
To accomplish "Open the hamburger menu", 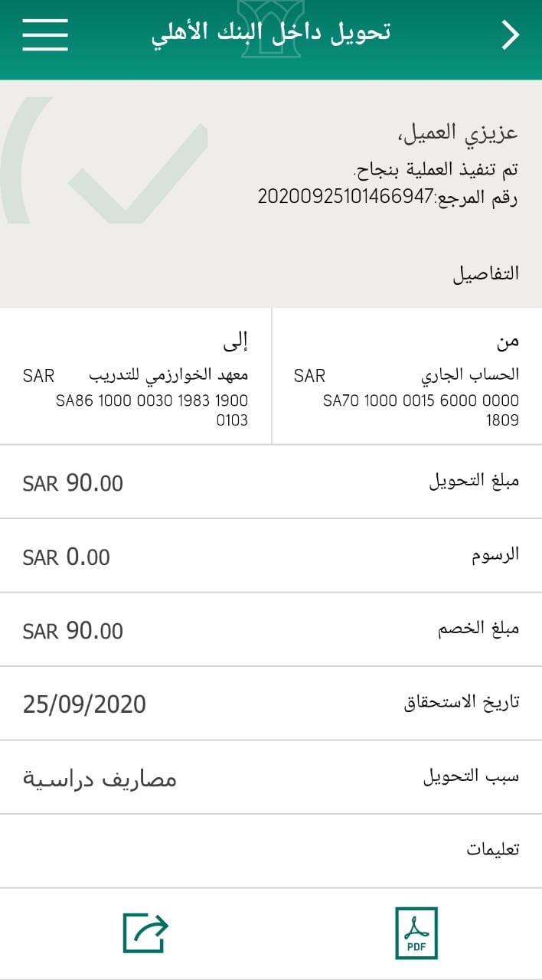I will (45, 34).
